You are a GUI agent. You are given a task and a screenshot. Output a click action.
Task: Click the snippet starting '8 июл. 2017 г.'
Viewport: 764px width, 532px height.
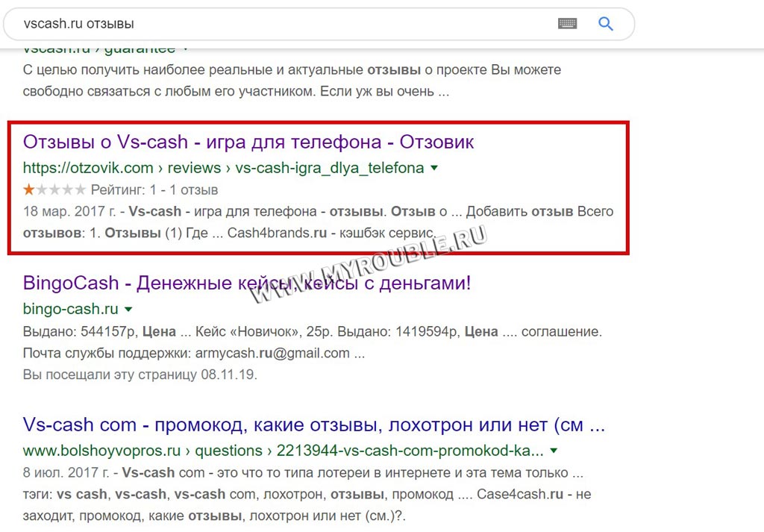tap(307, 494)
